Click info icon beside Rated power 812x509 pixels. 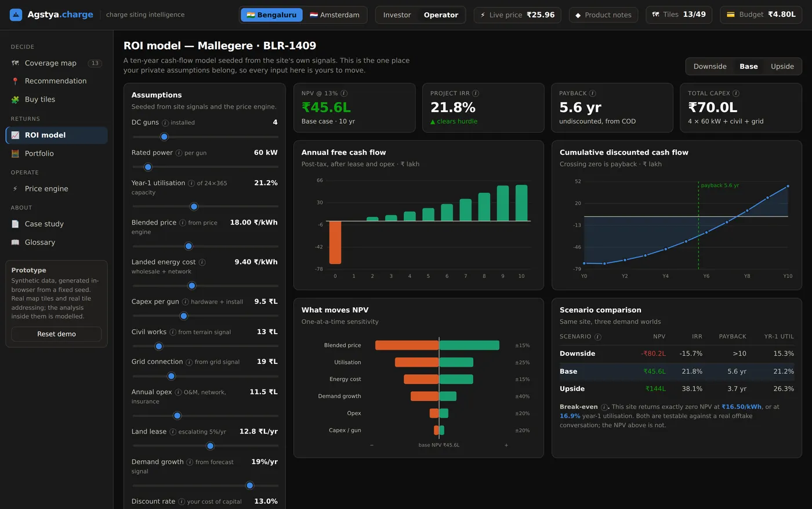point(179,153)
